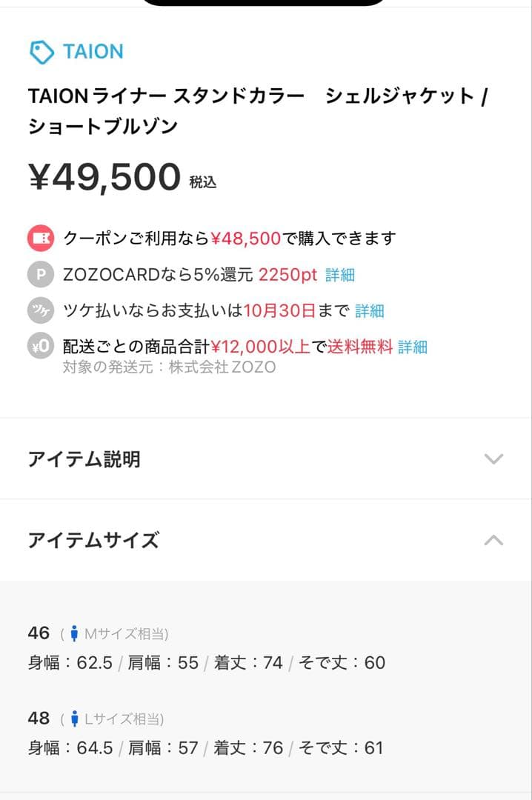Tap the blue person icon beside Lサイズ相当
532x800 pixels.
75,719
